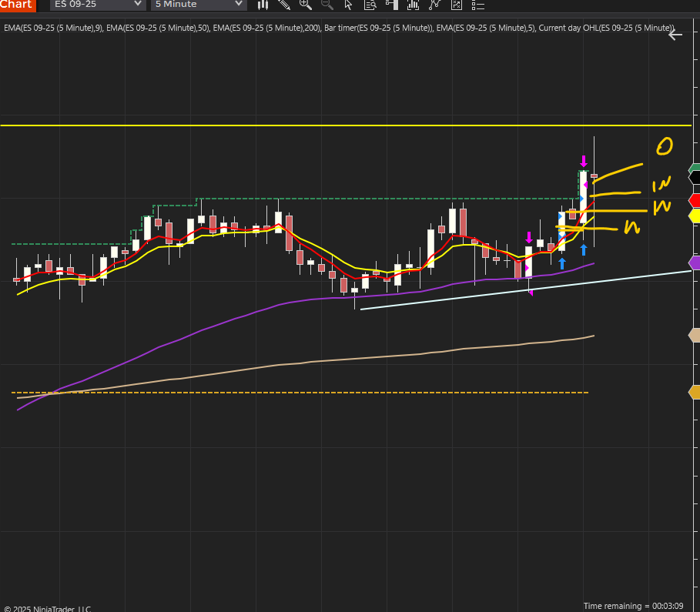
Task: Click the blue up arrow under latest bar
Action: [x=584, y=250]
